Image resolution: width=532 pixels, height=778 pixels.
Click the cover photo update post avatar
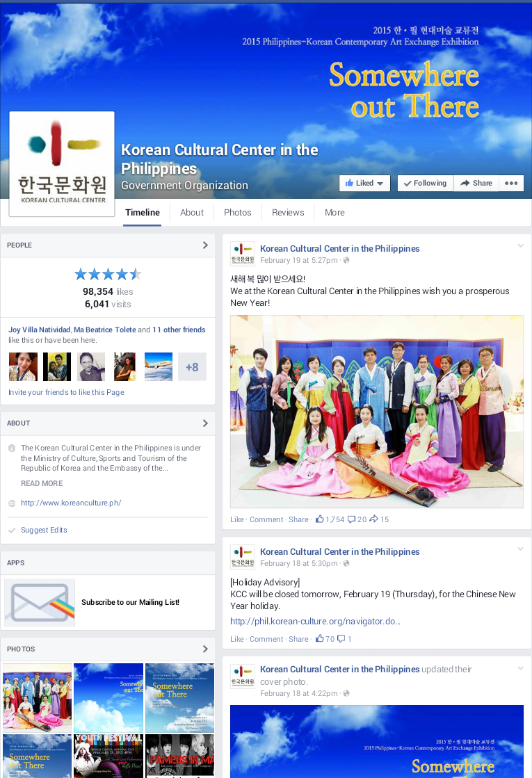pos(243,675)
